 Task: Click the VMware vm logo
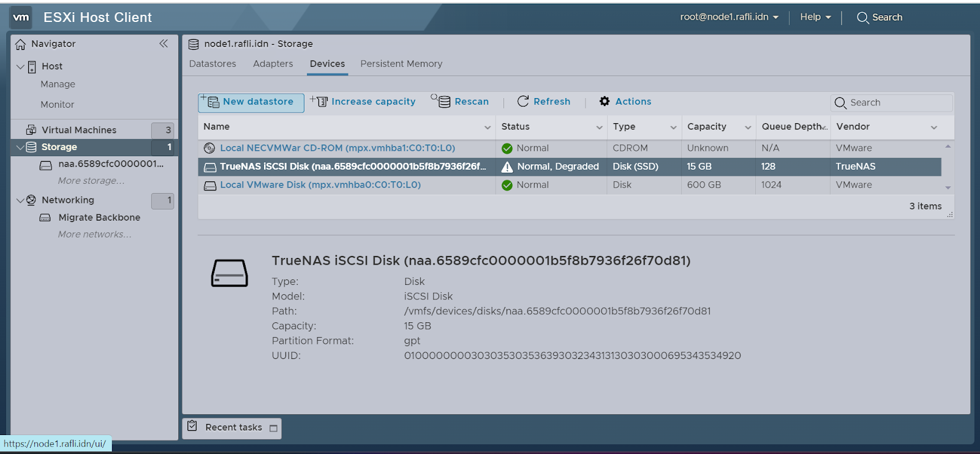[21, 17]
